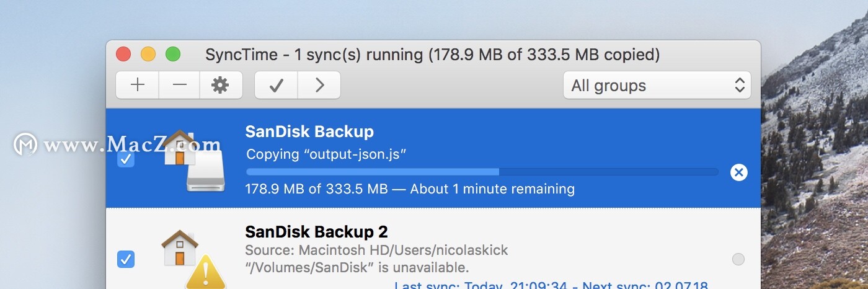868x289 pixels.
Task: Click the All groups dropdown arrows
Action: (x=739, y=86)
